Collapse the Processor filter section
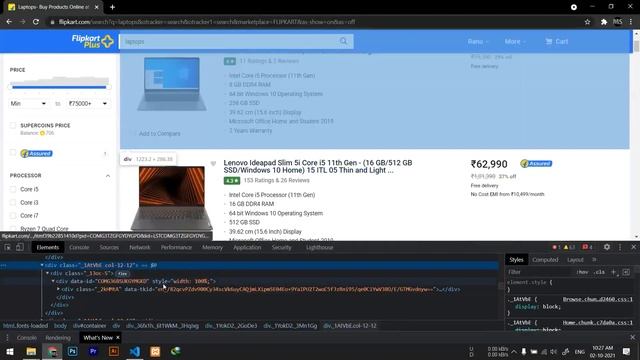Image resolution: width=640 pixels, height=360 pixels. 108,176
